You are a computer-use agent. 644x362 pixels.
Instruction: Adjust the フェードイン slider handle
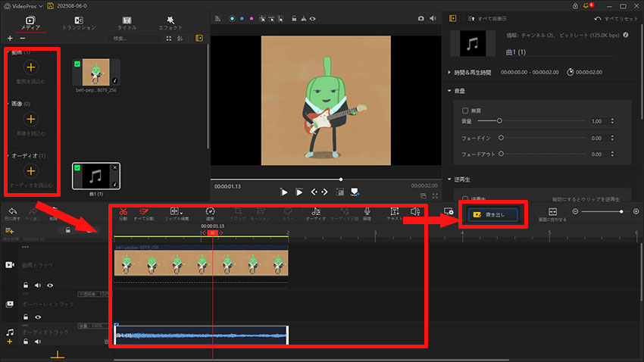tap(501, 138)
